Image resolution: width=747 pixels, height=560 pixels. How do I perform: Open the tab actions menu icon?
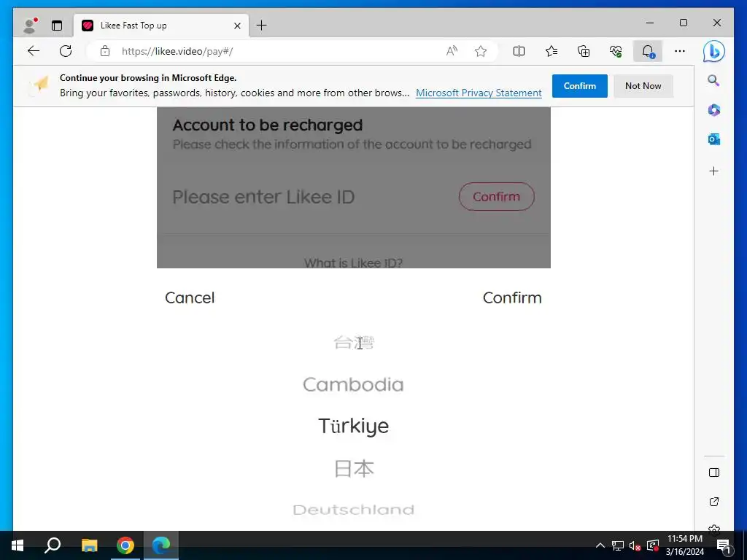pyautogui.click(x=57, y=26)
